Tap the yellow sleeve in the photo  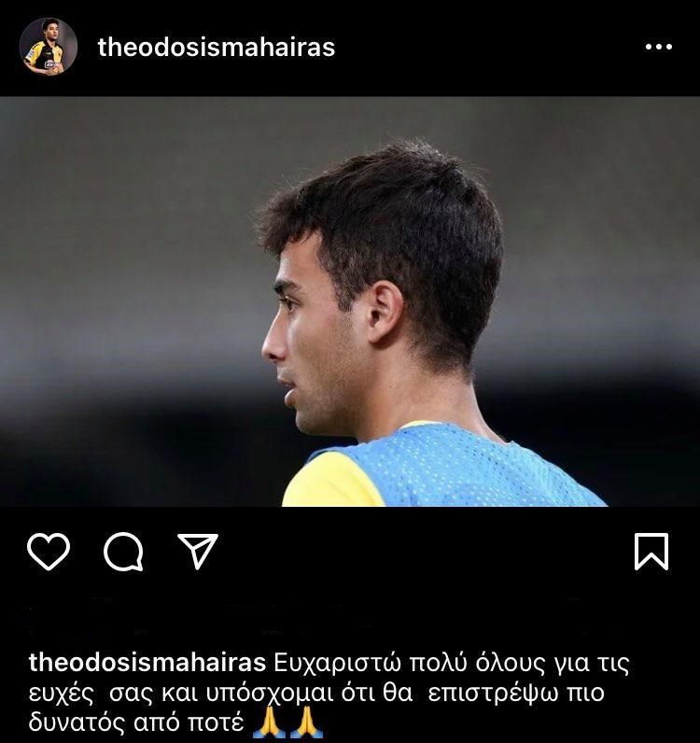tap(331, 481)
